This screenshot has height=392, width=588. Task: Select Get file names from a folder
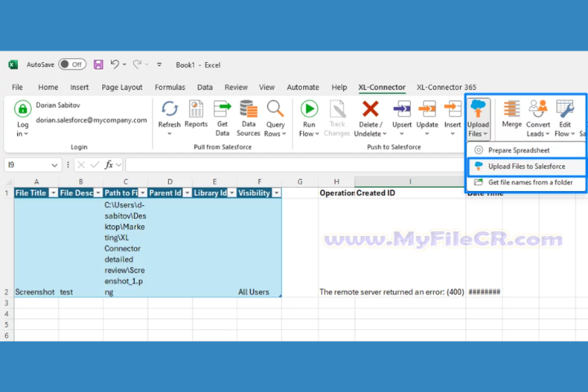tap(526, 183)
